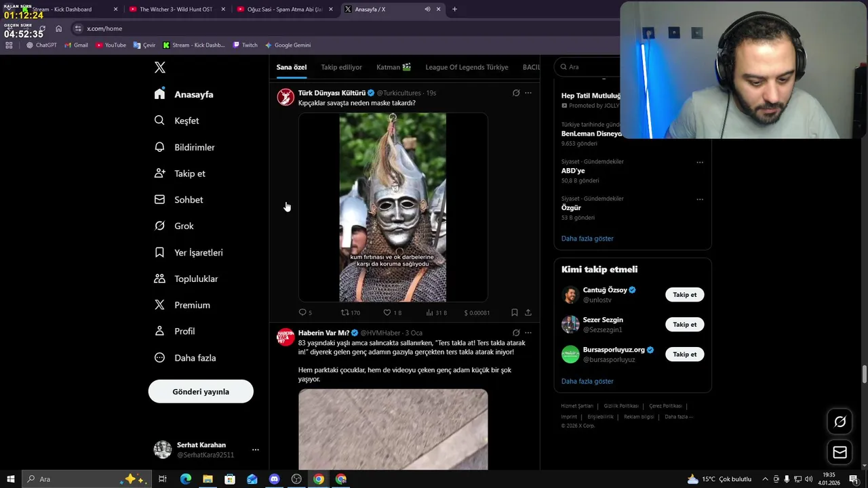
Task: Open Anasayfa home in the sidebar
Action: pyautogui.click(x=184, y=94)
